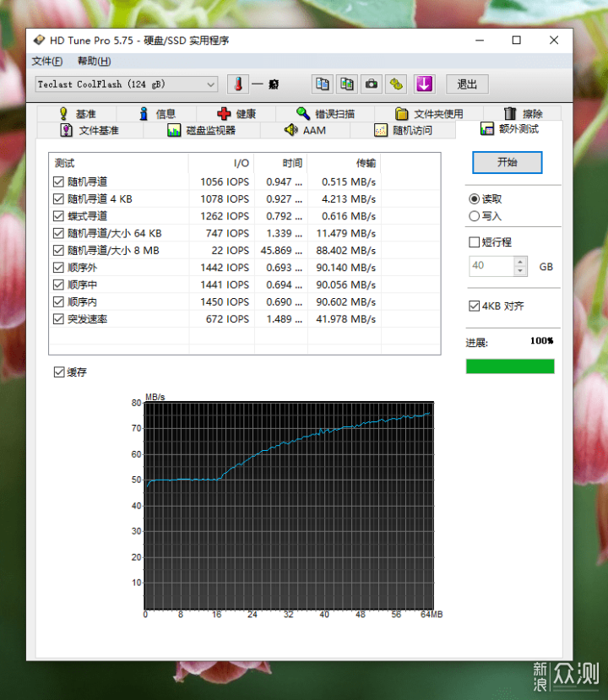Click the HD Tune Pro title bar icon
This screenshot has width=608, height=700.
(x=39, y=41)
